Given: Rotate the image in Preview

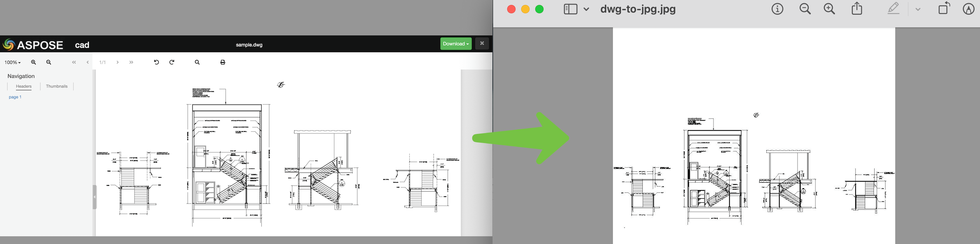Looking at the screenshot, I should pyautogui.click(x=944, y=9).
